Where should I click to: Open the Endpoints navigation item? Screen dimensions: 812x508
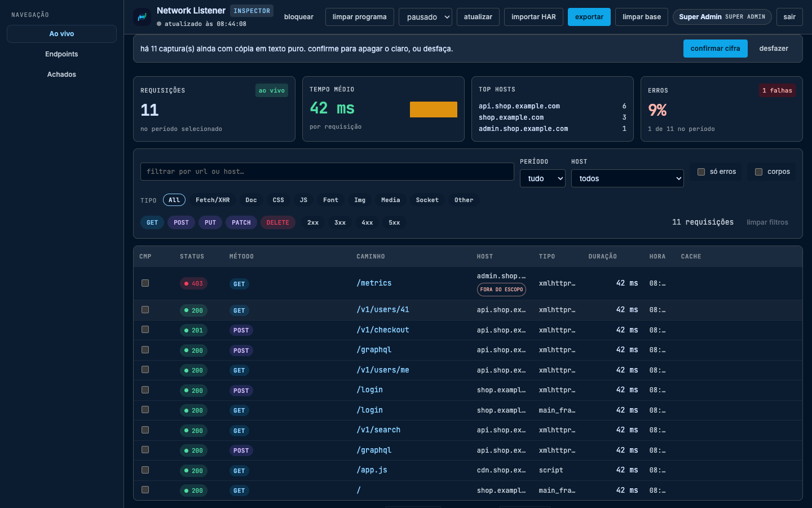[61, 54]
